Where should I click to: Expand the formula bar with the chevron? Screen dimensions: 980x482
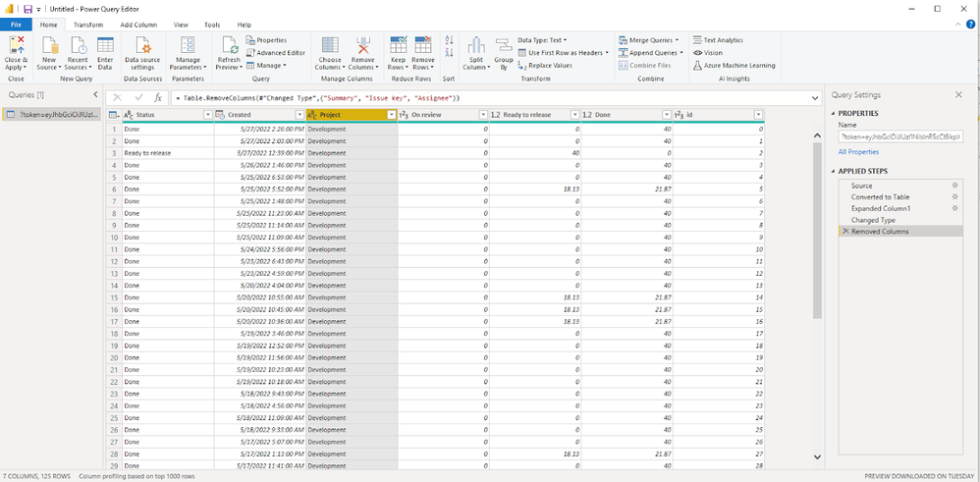pyautogui.click(x=815, y=98)
